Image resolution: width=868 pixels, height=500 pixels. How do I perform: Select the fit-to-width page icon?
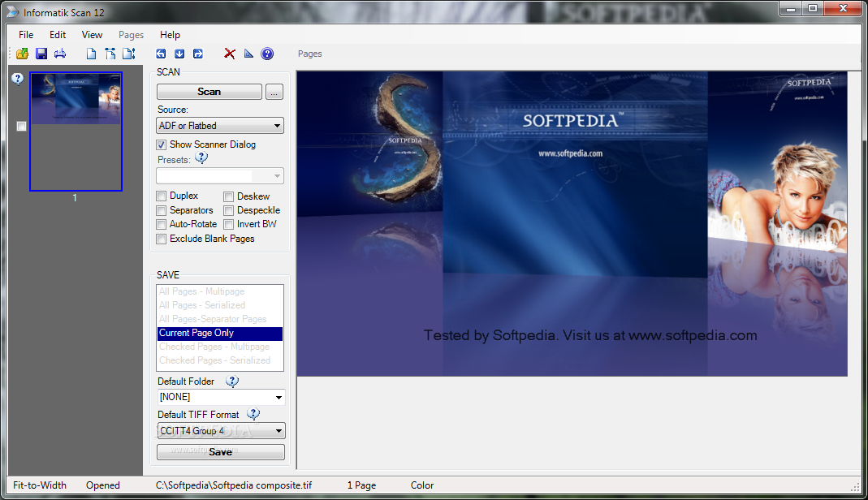[x=110, y=54]
